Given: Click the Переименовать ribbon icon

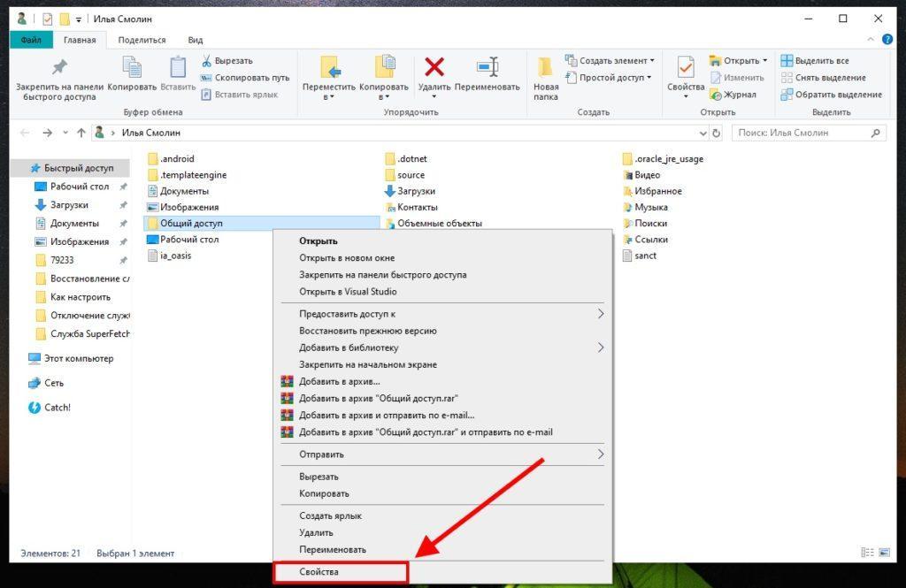Looking at the screenshot, I should (x=488, y=67).
